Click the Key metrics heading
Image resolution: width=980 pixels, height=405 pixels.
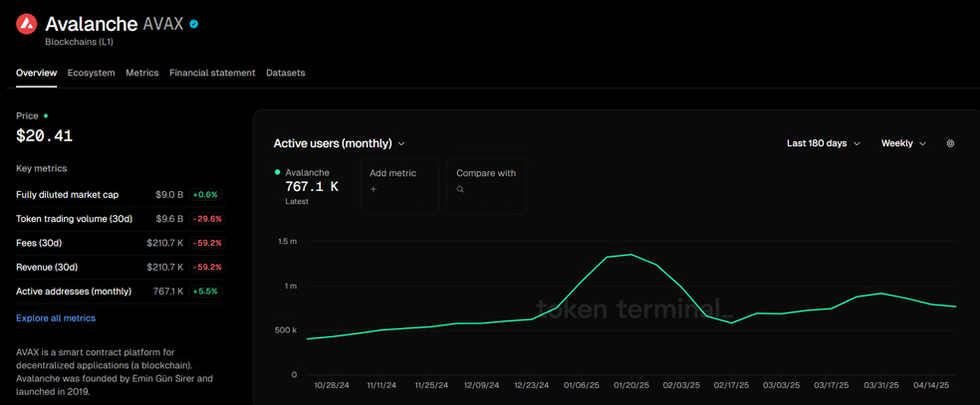coord(41,168)
